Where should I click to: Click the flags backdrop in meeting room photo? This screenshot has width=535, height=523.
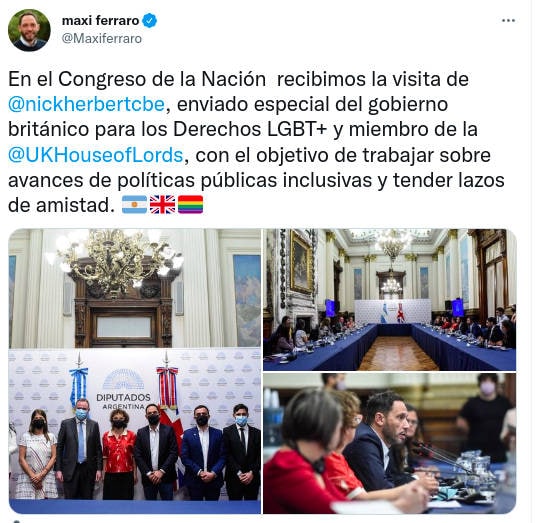[x=392, y=311]
